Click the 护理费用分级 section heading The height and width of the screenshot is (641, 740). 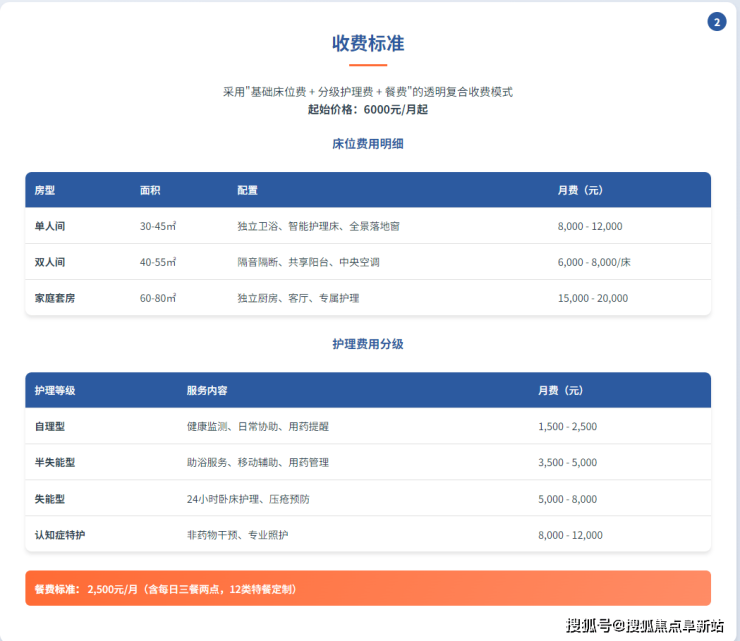pos(368,344)
